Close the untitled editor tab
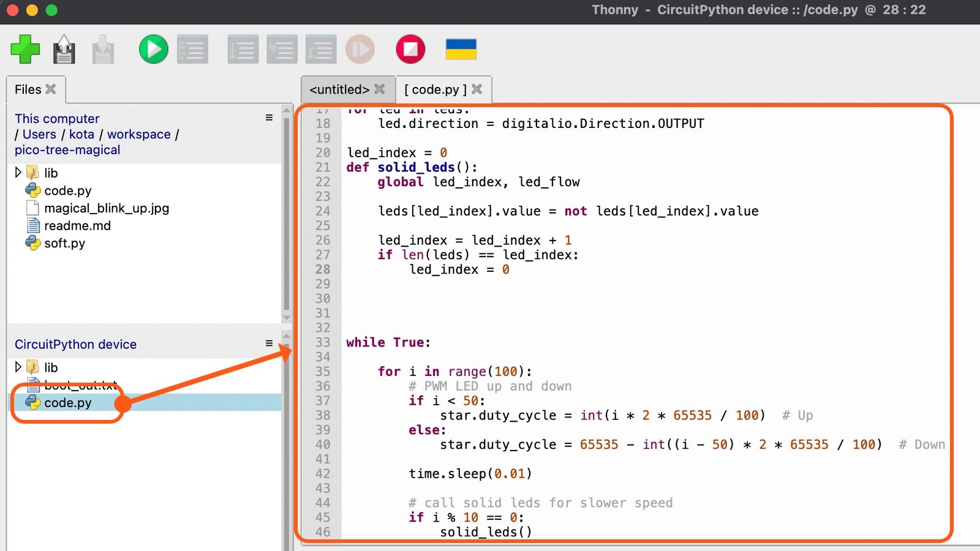 click(x=380, y=89)
